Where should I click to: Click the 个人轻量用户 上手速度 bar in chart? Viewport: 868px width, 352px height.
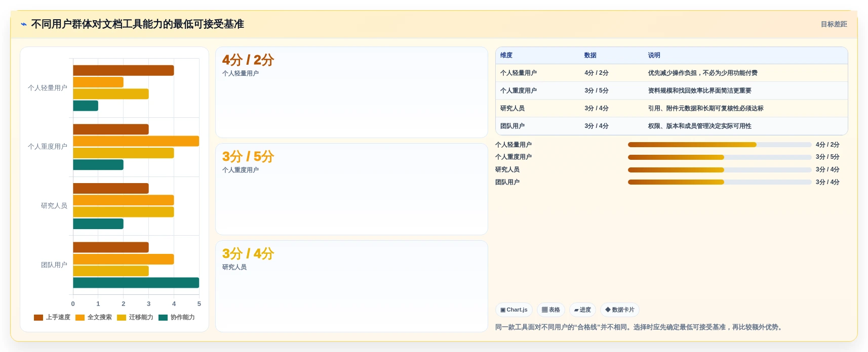[x=124, y=71]
